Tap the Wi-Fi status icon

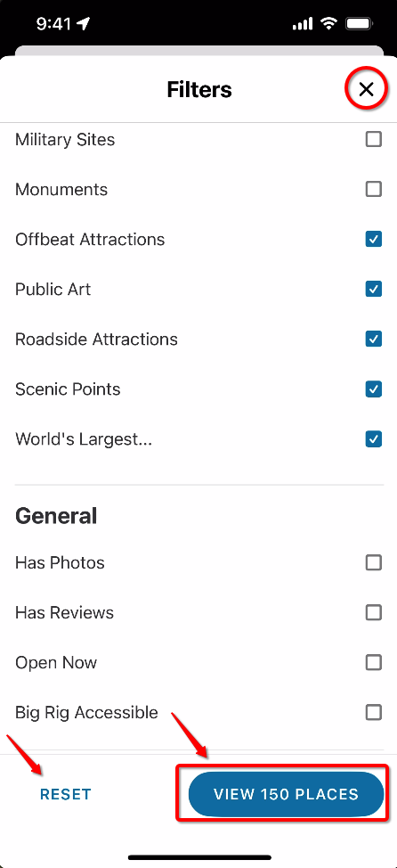point(329,24)
